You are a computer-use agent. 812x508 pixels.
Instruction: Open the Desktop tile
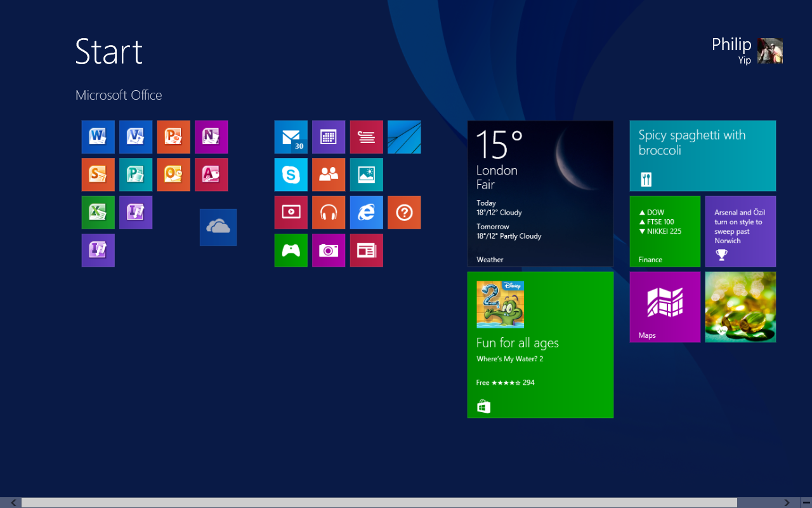(x=404, y=137)
